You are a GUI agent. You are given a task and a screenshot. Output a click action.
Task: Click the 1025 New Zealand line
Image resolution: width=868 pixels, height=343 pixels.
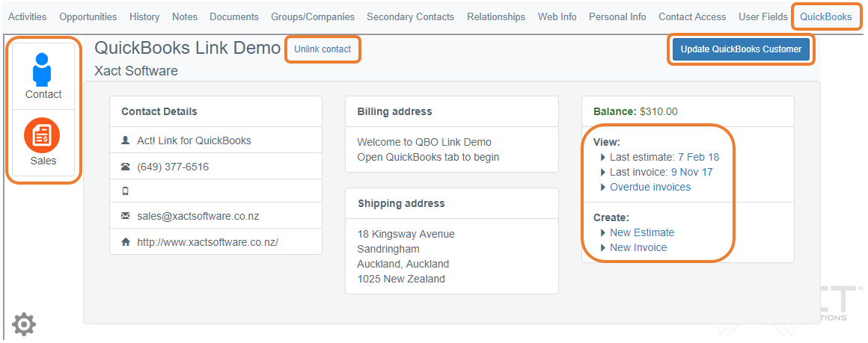click(401, 279)
